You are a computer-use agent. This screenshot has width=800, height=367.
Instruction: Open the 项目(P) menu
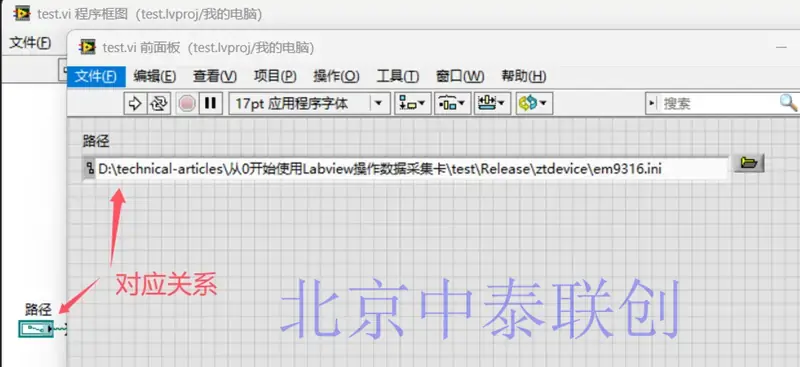(x=275, y=77)
